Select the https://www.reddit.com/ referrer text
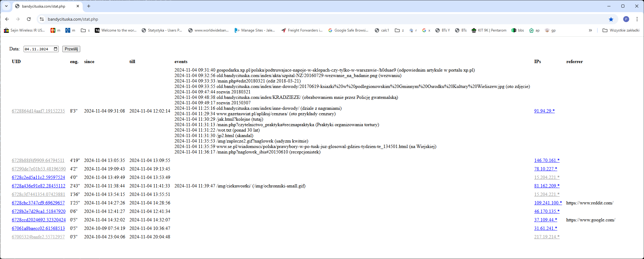 (590, 203)
